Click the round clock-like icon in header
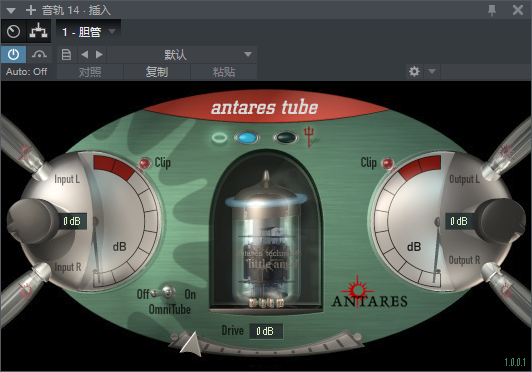The image size is (532, 372). 13,31
